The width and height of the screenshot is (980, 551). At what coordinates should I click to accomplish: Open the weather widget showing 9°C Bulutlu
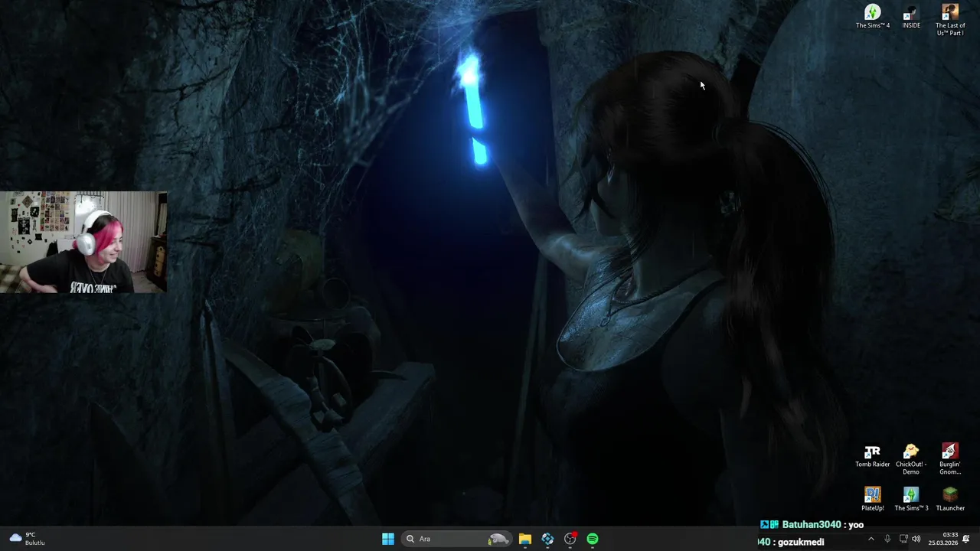click(28, 539)
